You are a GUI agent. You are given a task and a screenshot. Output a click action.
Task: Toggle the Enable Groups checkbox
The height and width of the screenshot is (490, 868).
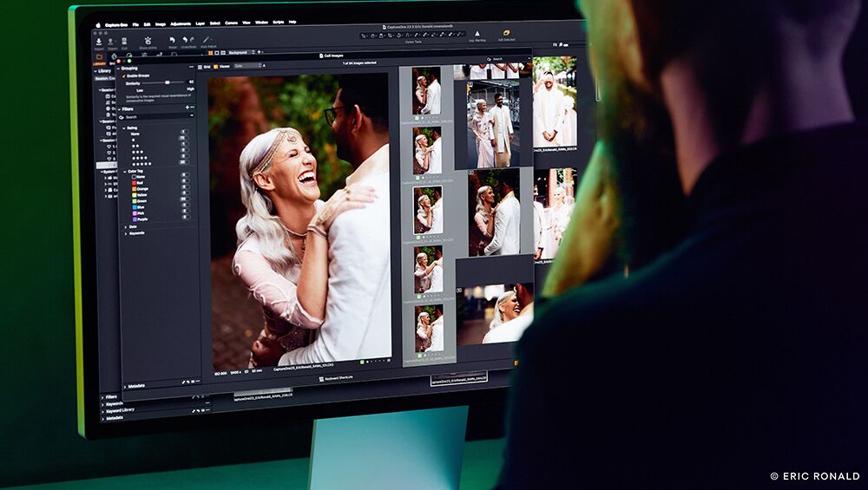click(x=122, y=75)
